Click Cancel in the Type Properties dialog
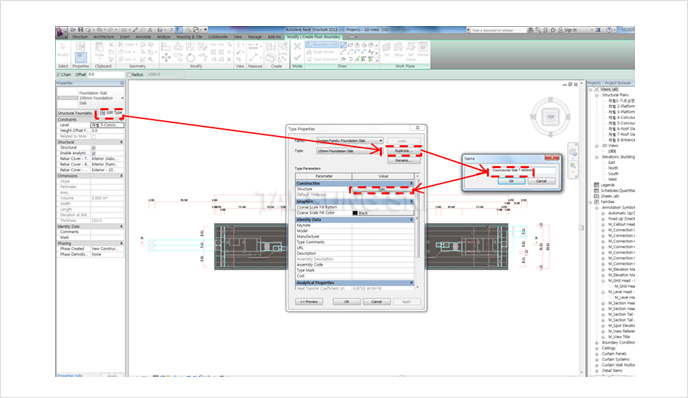Screen dimensions: 688x398 point(377,302)
